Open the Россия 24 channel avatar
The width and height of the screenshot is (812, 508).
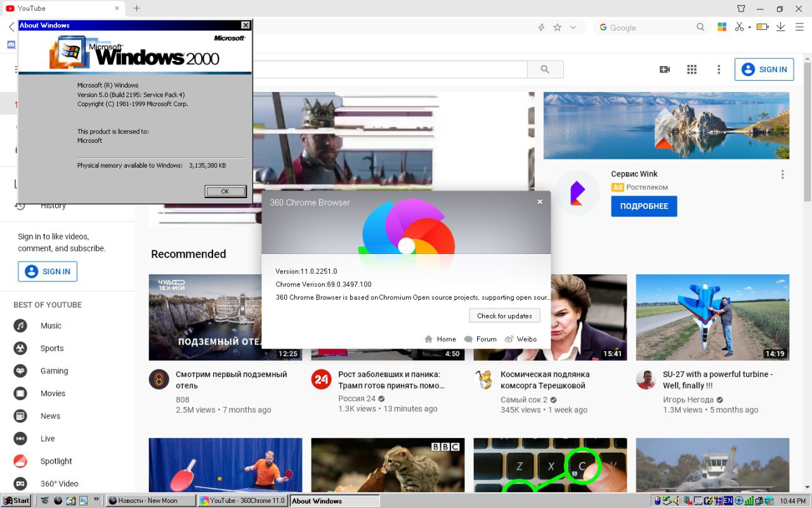click(321, 380)
